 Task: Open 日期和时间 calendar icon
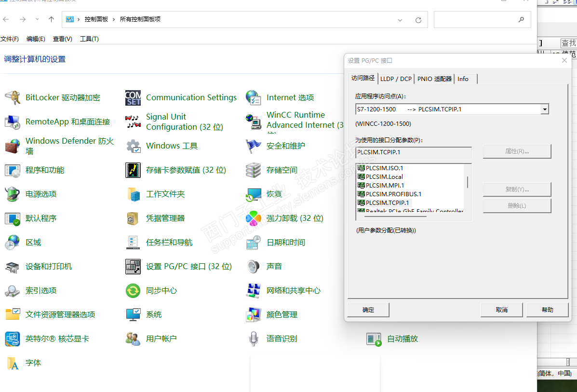point(253,242)
